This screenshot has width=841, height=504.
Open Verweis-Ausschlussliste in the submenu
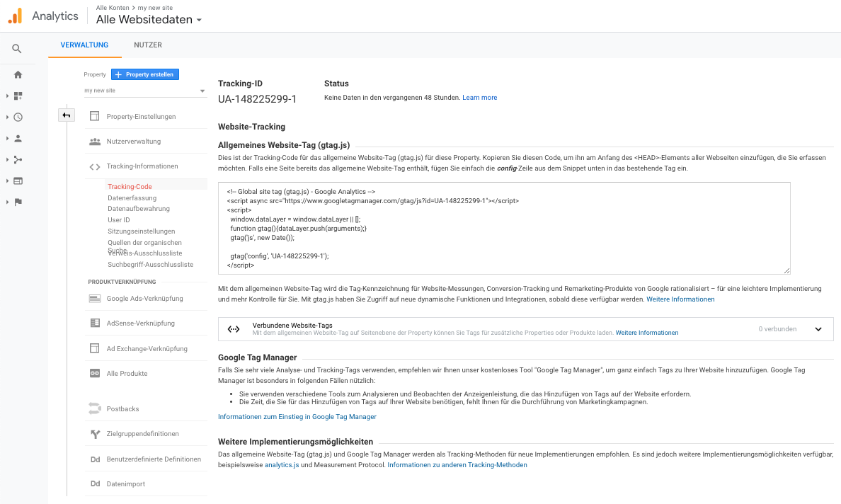pyautogui.click(x=145, y=253)
